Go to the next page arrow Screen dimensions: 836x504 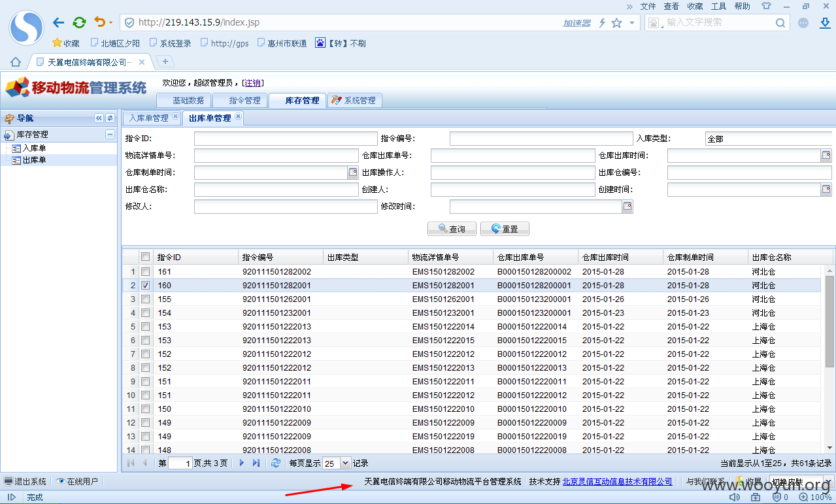click(241, 463)
